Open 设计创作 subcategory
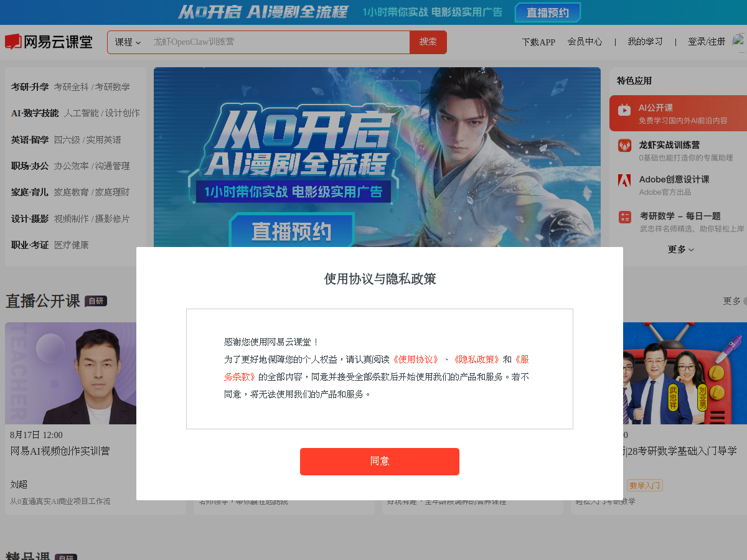Image resolution: width=747 pixels, height=560 pixels. [x=123, y=113]
